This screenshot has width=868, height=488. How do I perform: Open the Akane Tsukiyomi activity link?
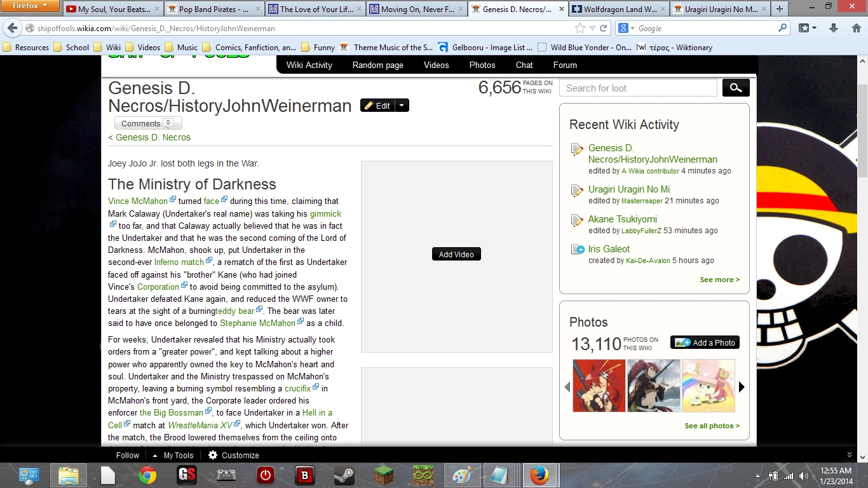pos(623,219)
